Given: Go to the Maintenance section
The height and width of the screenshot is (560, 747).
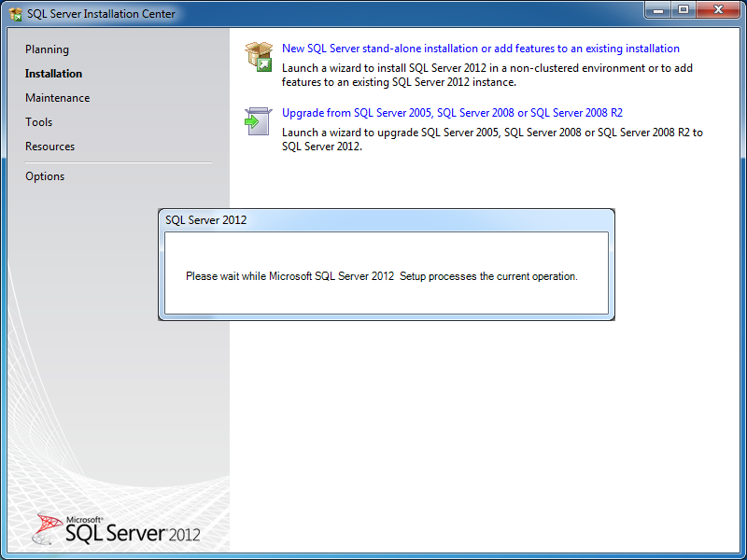Looking at the screenshot, I should tap(58, 98).
